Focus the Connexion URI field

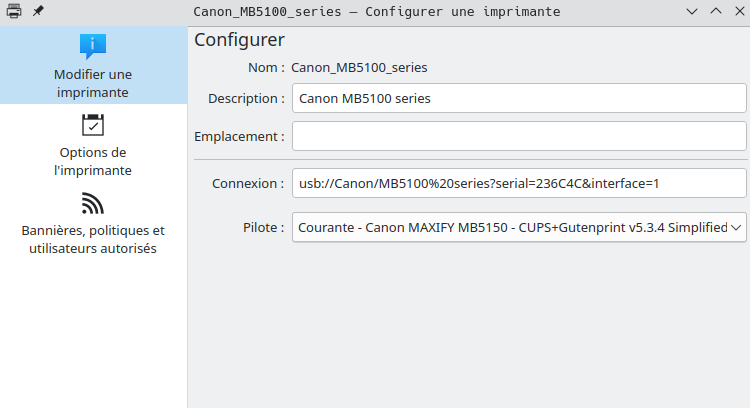pyautogui.click(x=519, y=183)
